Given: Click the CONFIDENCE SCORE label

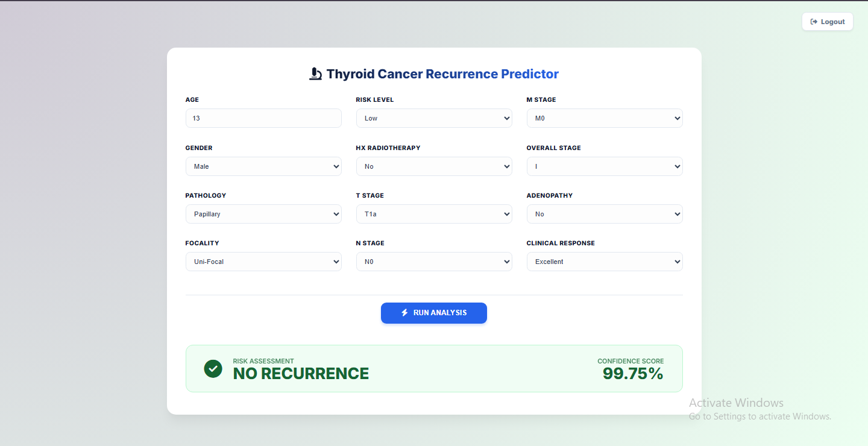Looking at the screenshot, I should 631,361.
